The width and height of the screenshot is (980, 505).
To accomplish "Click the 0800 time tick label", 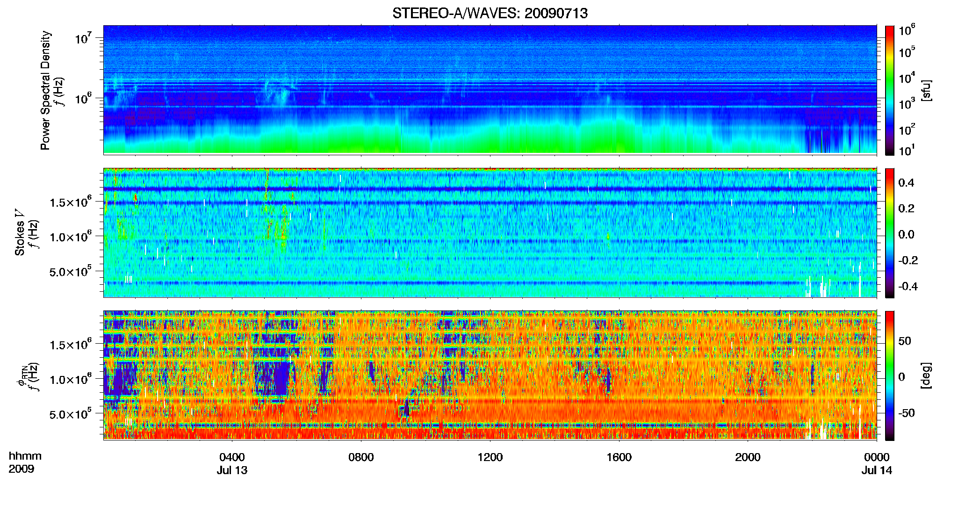I will click(x=361, y=457).
